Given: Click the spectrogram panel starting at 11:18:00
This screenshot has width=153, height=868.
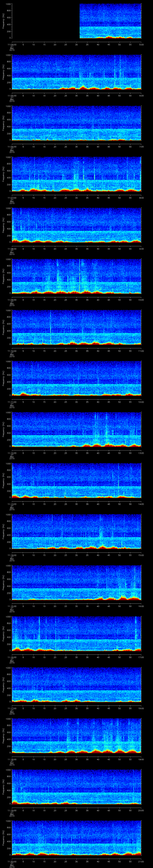Looking at the screenshot, I should coord(77,736).
